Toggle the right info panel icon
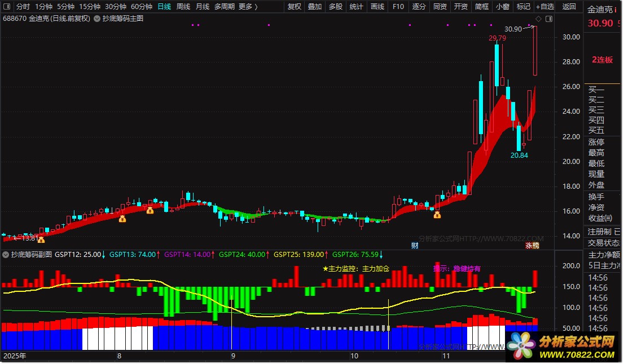 point(549,19)
